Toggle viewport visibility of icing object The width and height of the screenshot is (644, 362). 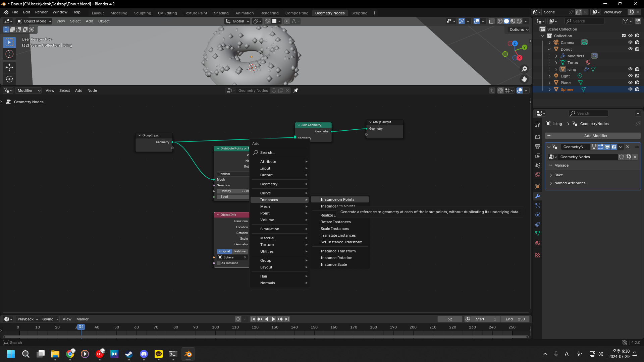(630, 69)
